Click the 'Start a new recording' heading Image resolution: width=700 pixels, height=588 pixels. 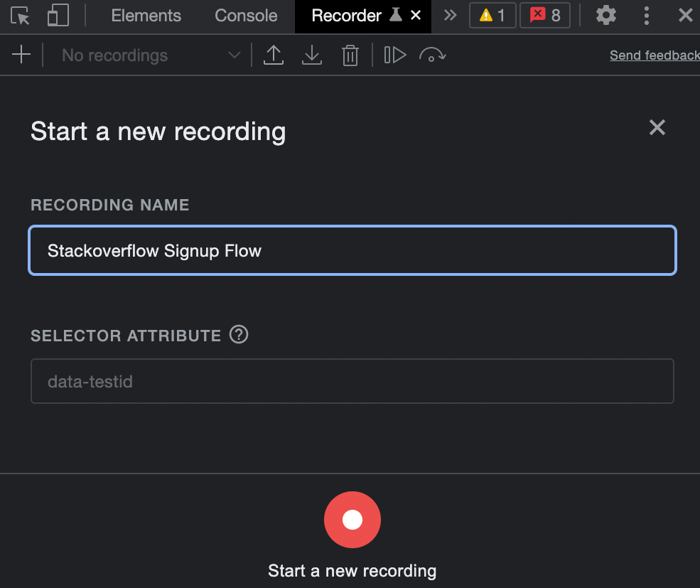coord(158,132)
